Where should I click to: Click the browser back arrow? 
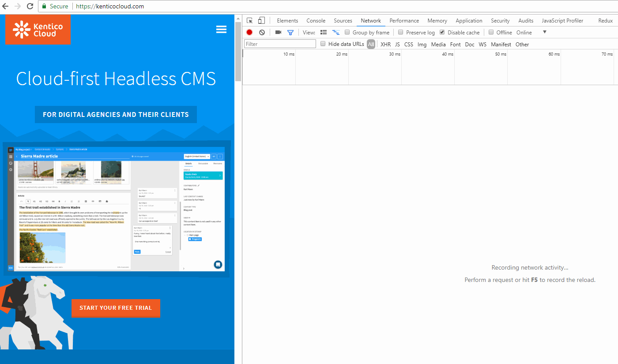pyautogui.click(x=6, y=6)
